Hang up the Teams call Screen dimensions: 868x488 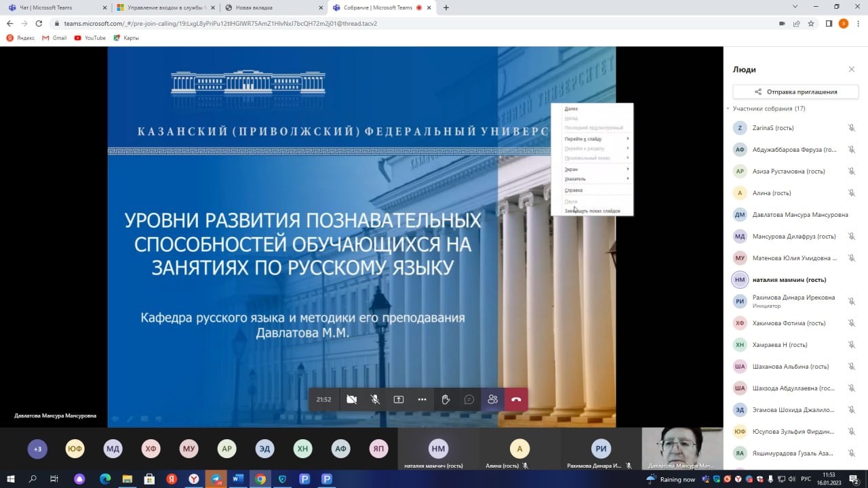(x=515, y=399)
